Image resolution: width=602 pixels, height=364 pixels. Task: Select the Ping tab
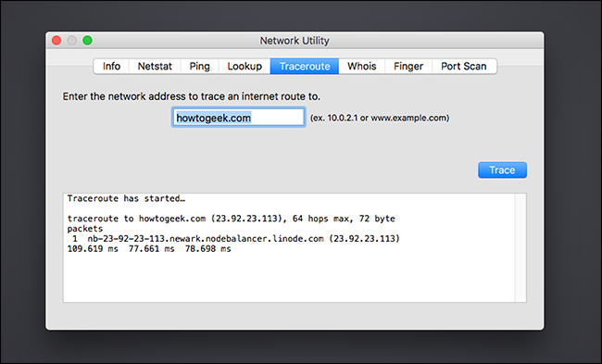pyautogui.click(x=200, y=66)
